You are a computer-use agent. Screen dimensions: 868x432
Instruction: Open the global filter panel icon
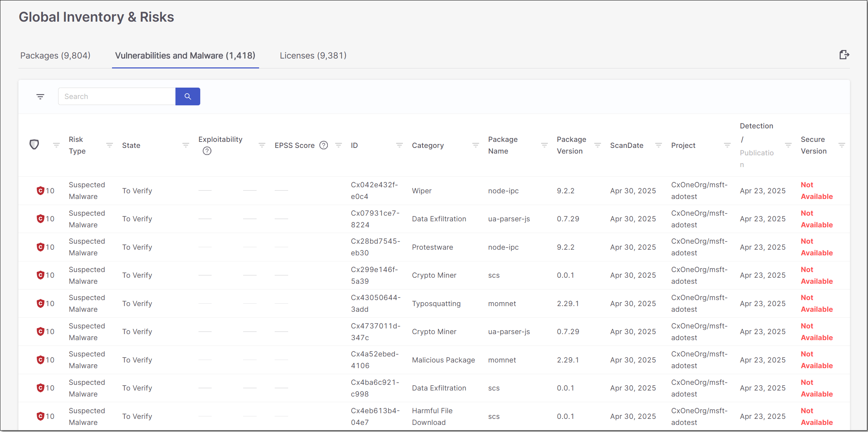(40, 96)
